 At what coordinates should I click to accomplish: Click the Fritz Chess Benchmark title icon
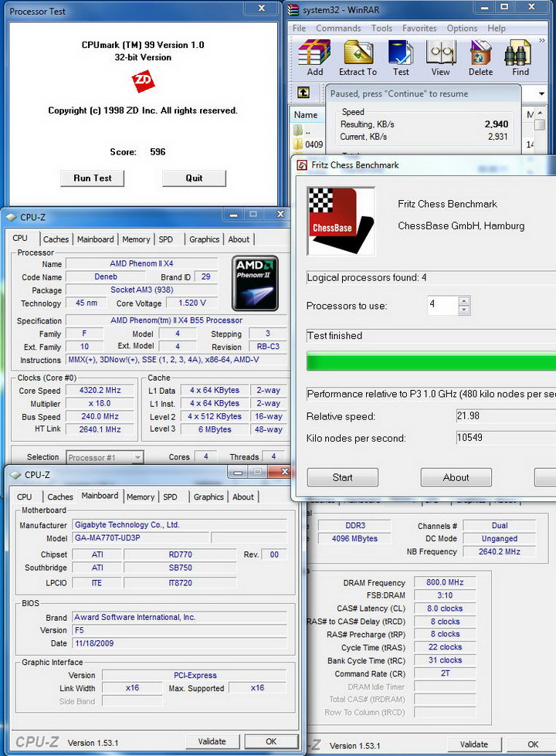[302, 165]
